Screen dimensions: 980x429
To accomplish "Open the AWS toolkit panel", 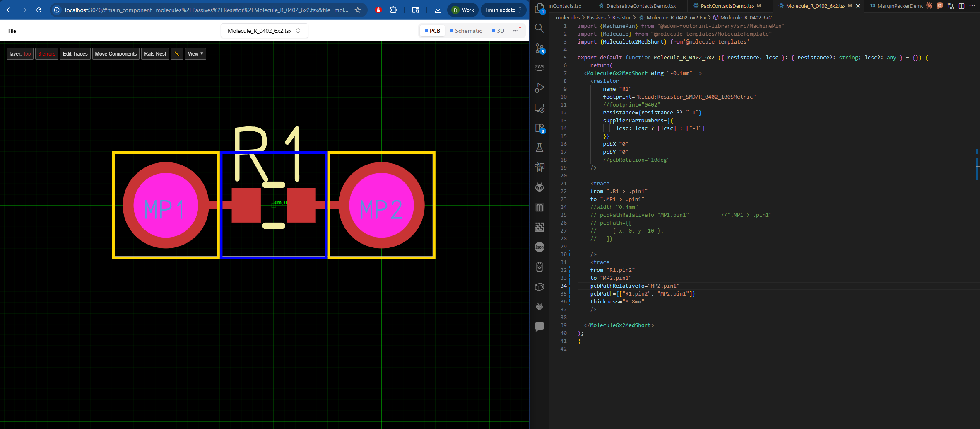I will pyautogui.click(x=539, y=68).
